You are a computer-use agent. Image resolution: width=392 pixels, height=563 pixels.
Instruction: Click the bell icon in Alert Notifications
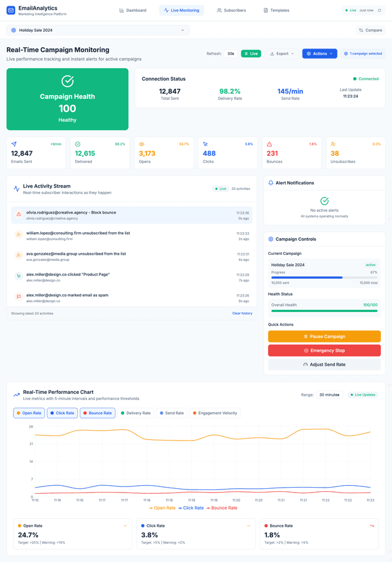coord(271,183)
